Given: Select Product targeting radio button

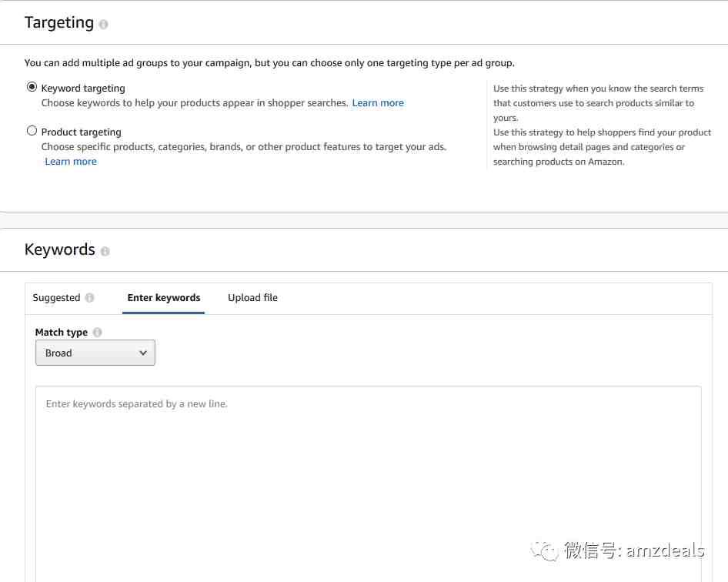Looking at the screenshot, I should pyautogui.click(x=32, y=131).
